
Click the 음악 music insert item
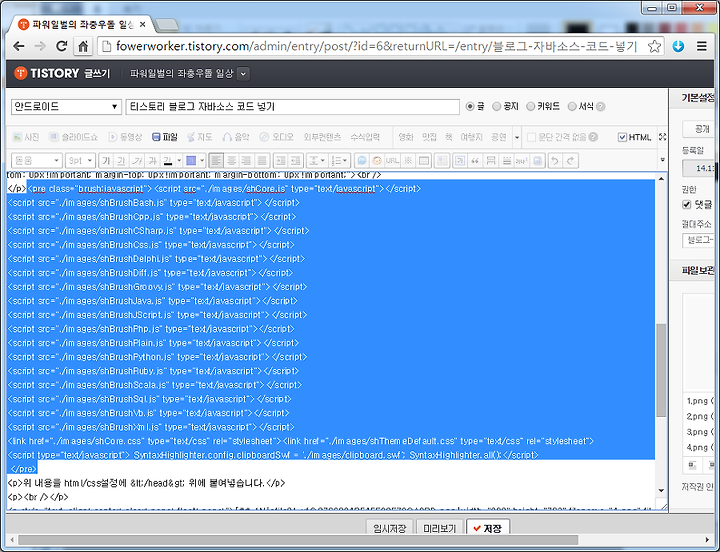[236, 137]
